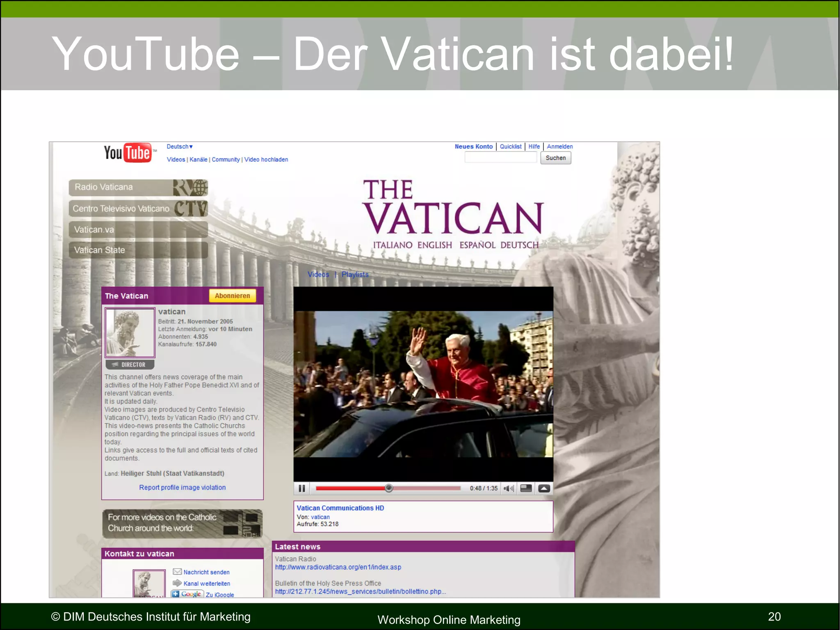Open the Radio Vaticana banner
The height and width of the screenshot is (630, 840).
(x=138, y=187)
